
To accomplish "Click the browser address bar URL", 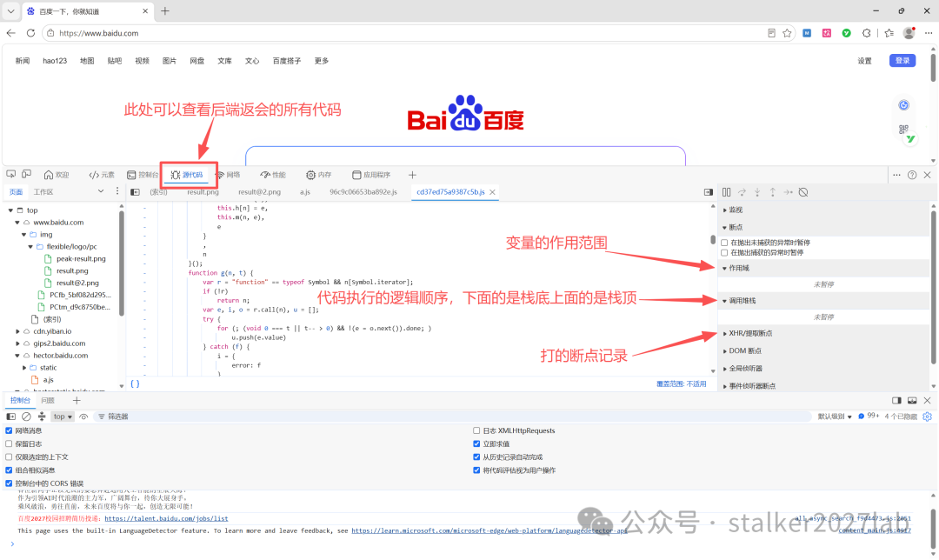I will [x=99, y=33].
